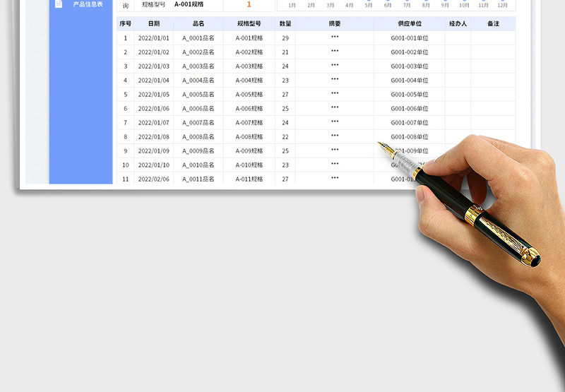Select product name A_0007品名
The width and height of the screenshot is (565, 392).
(x=198, y=123)
